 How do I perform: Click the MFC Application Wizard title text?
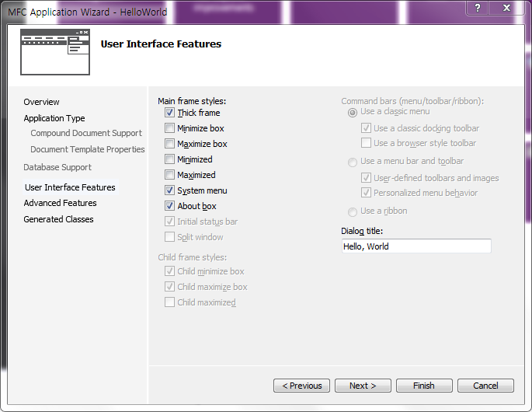[87, 12]
